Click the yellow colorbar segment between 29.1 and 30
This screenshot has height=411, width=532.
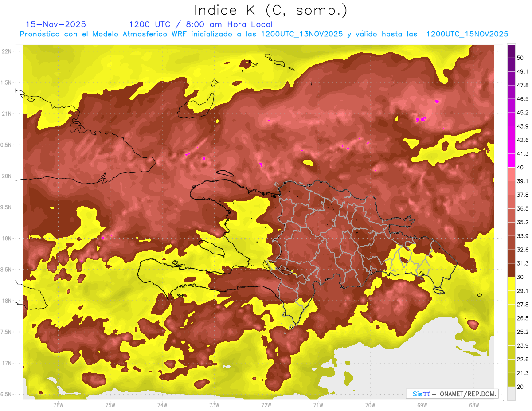pyautogui.click(x=511, y=284)
